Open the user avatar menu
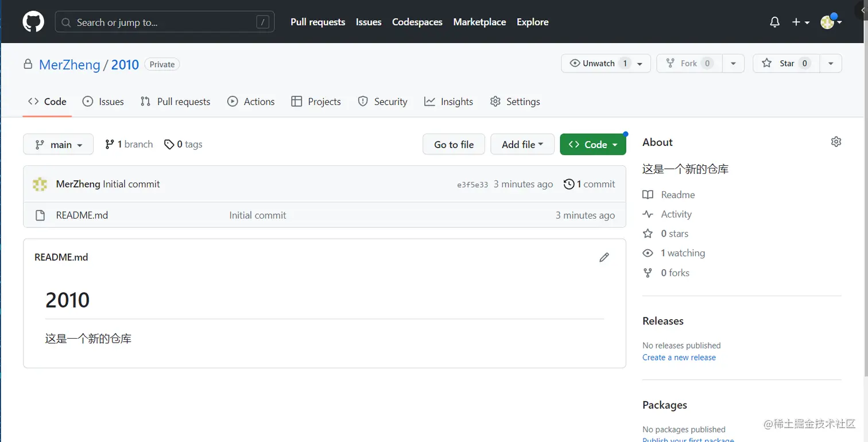The height and width of the screenshot is (442, 868). [x=831, y=22]
